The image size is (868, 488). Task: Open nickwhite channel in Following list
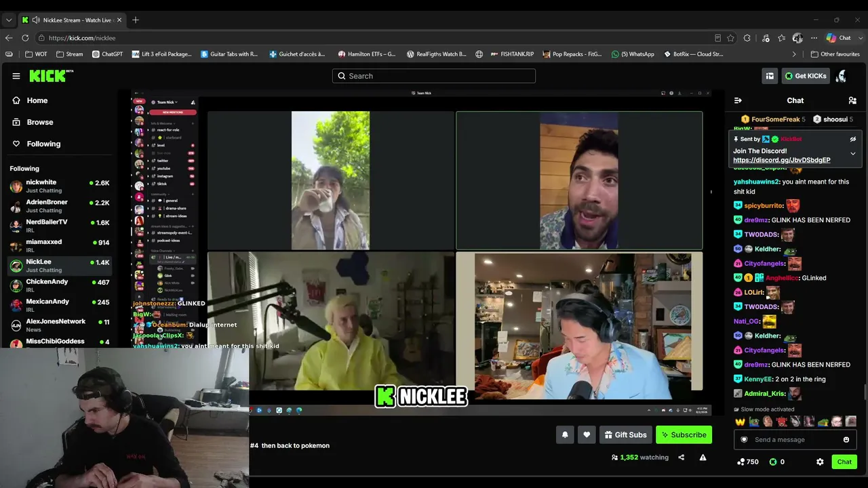[x=60, y=186]
